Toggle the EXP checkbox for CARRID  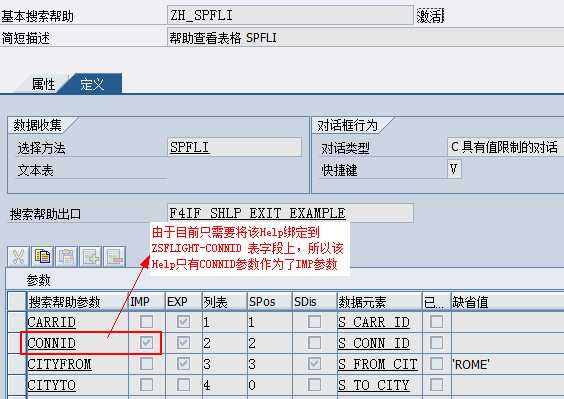(183, 322)
